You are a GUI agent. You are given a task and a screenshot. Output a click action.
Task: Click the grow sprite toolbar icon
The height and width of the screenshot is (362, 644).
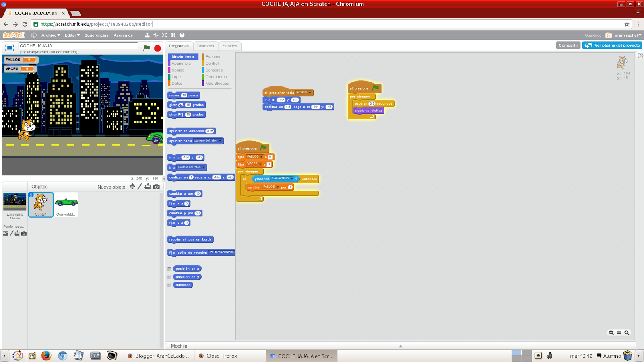[x=165, y=35]
